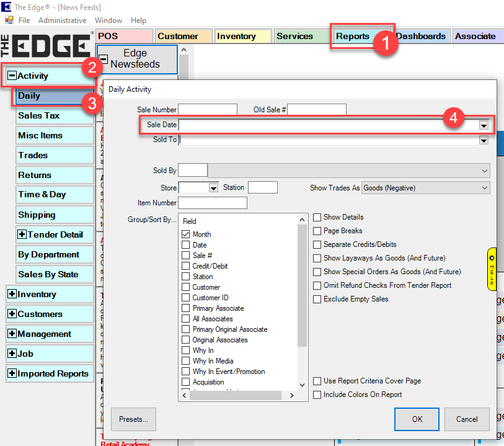
Task: Expand the Customers reports plus icon
Action: click(x=12, y=314)
